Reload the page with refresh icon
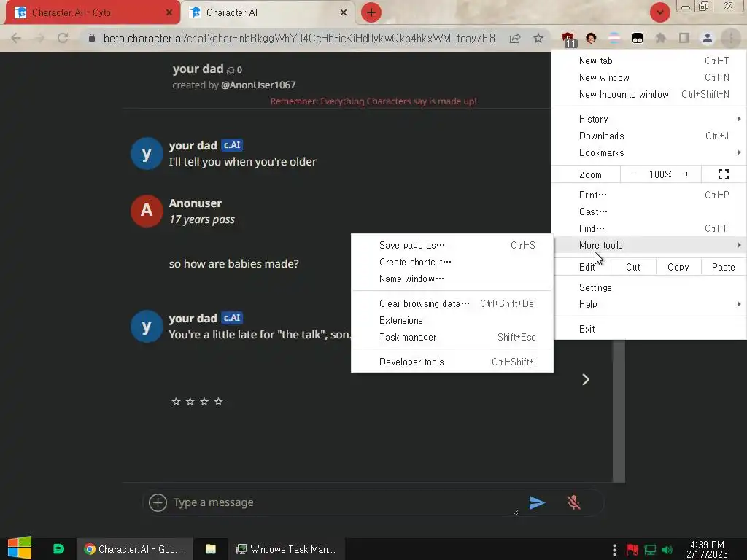 63,38
